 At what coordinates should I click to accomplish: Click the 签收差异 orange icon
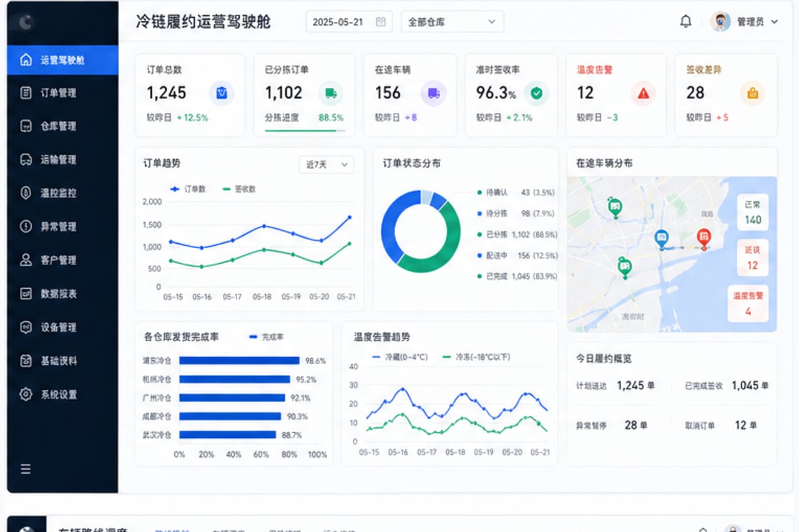(752, 93)
